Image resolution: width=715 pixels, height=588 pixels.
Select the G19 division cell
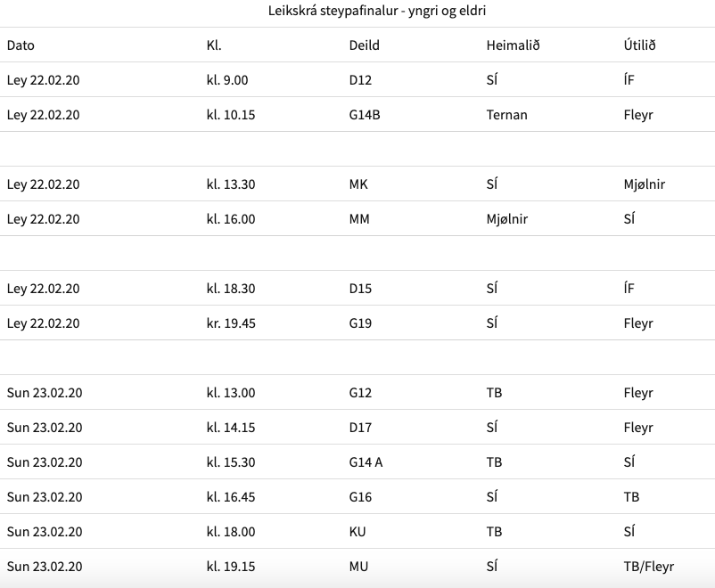tap(360, 323)
